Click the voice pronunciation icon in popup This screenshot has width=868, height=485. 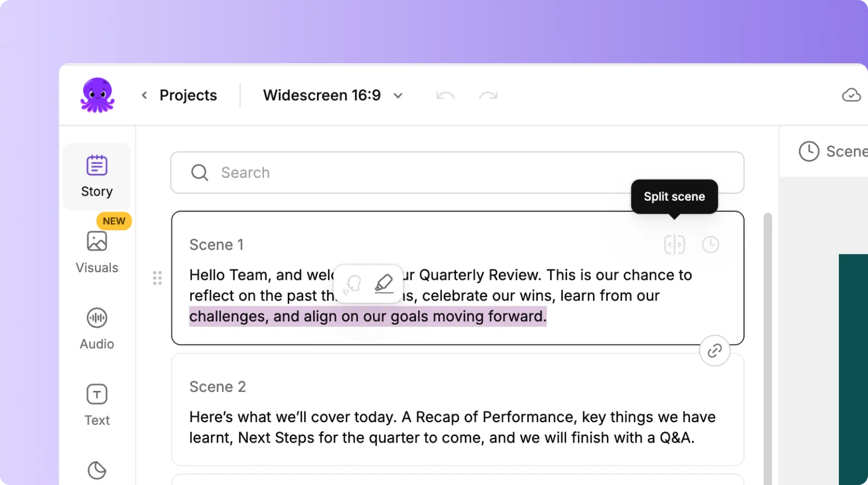353,284
